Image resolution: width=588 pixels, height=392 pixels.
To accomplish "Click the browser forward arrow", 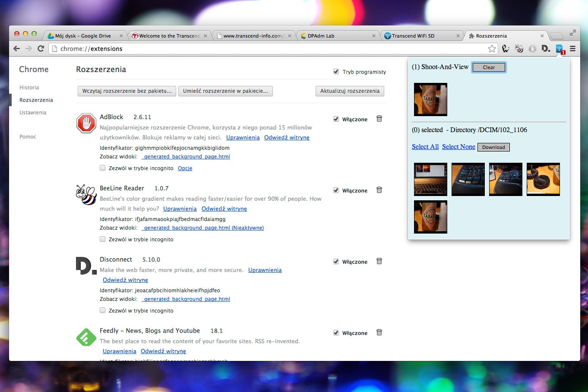I will [x=29, y=49].
